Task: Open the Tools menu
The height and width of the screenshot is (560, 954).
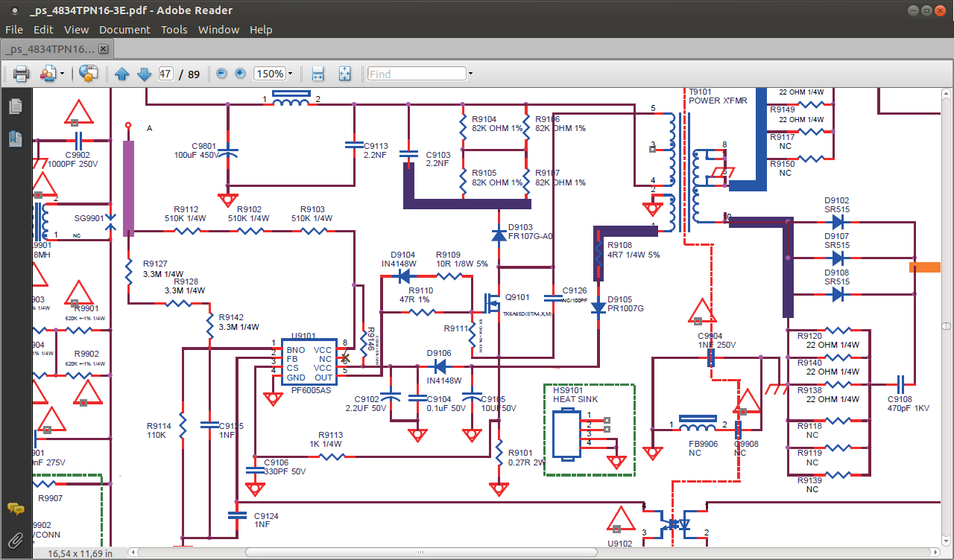Action: [x=174, y=30]
